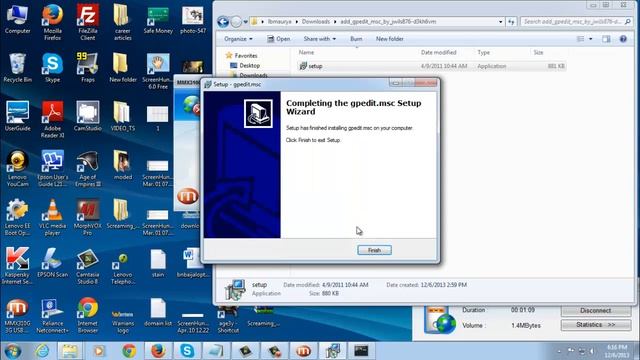Open FileZilla Client desktop shortcut

(x=87, y=22)
